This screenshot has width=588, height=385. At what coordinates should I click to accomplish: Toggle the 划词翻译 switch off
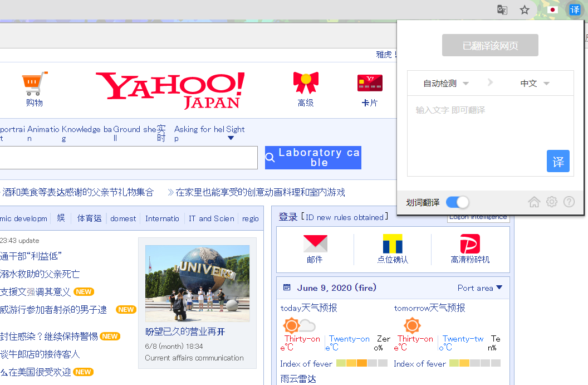pos(457,202)
